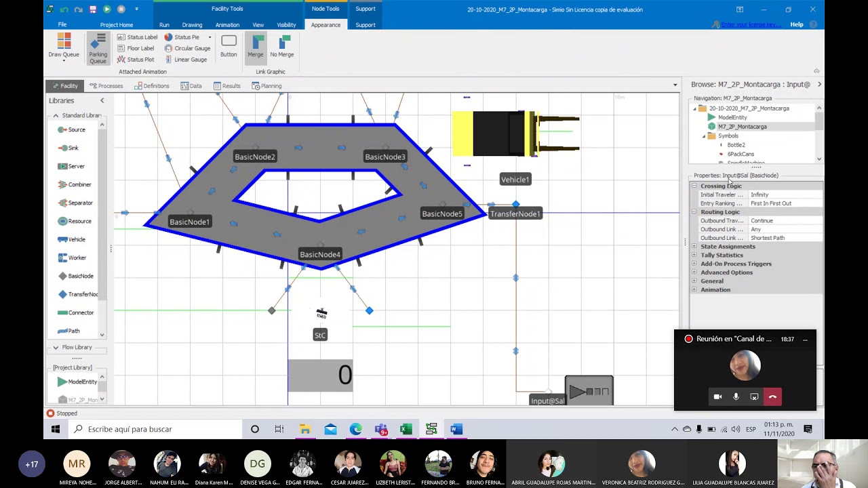Pick Vehicle from the Standard Library

click(71, 239)
